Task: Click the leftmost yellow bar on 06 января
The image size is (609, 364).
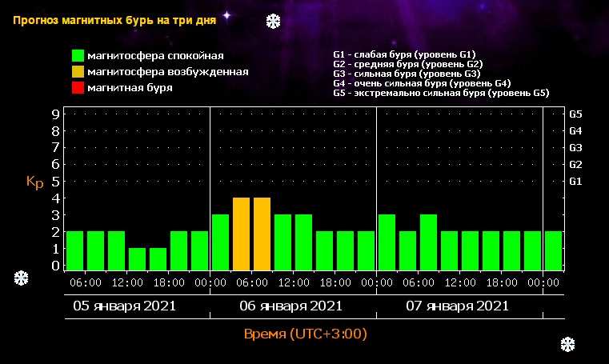Action: point(242,234)
